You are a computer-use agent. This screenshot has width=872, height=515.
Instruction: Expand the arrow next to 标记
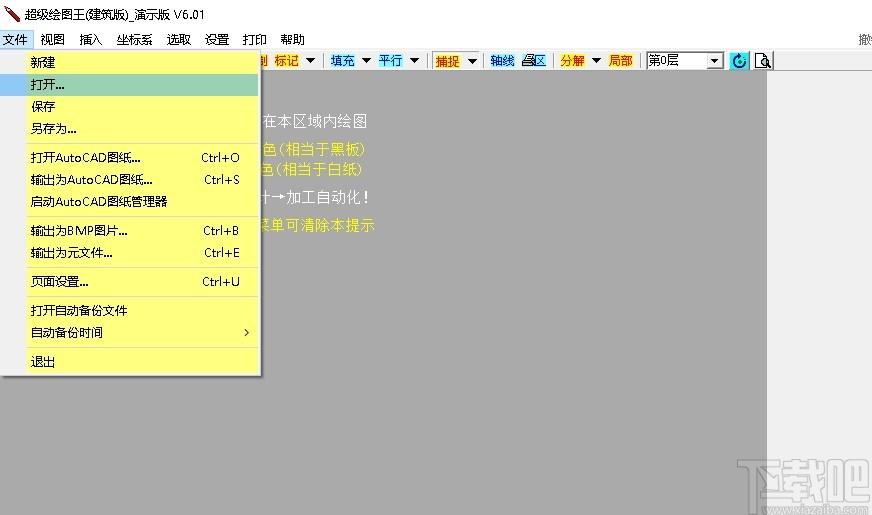pyautogui.click(x=310, y=61)
